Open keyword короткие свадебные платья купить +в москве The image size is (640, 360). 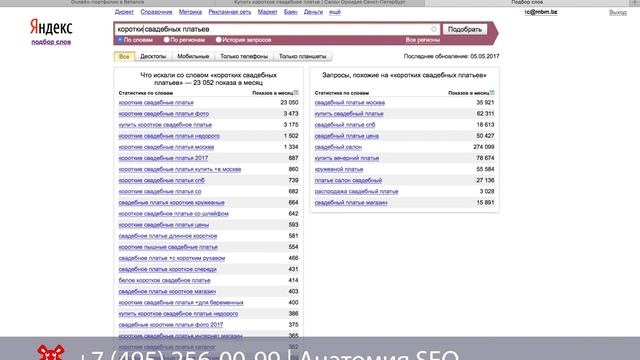180,169
